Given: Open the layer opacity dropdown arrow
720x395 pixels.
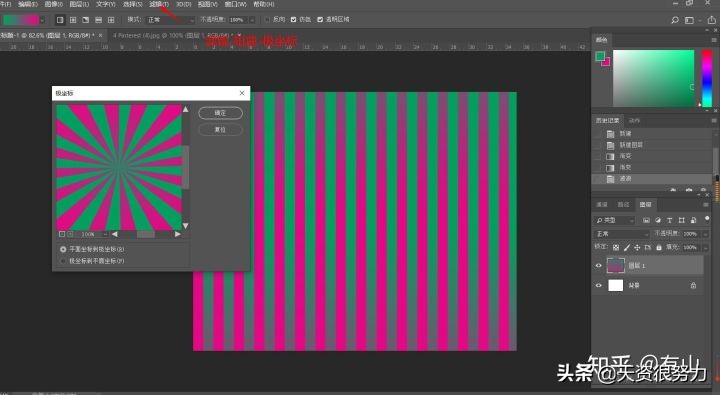Looking at the screenshot, I should (x=706, y=234).
